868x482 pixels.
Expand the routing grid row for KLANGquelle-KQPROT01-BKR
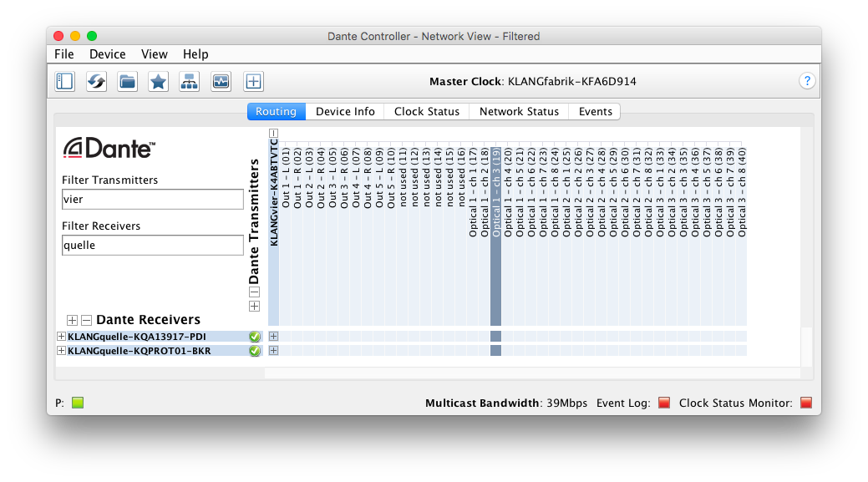[273, 351]
